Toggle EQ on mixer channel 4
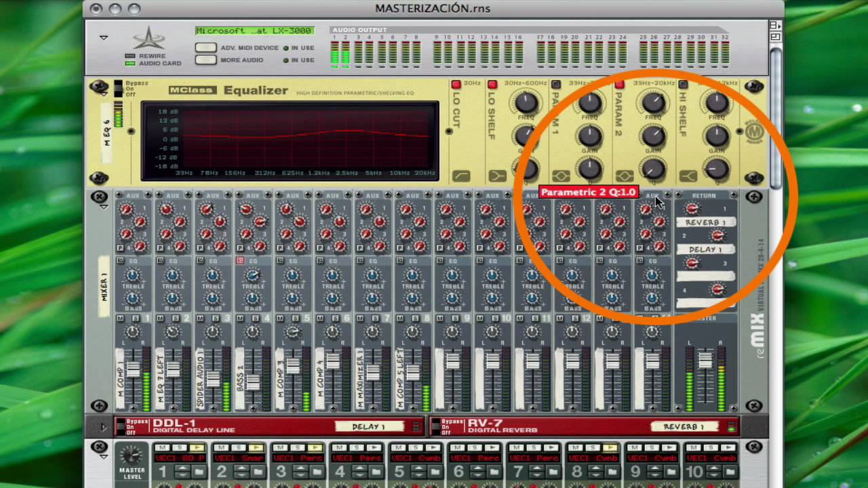The width and height of the screenshot is (868, 488). click(x=240, y=260)
